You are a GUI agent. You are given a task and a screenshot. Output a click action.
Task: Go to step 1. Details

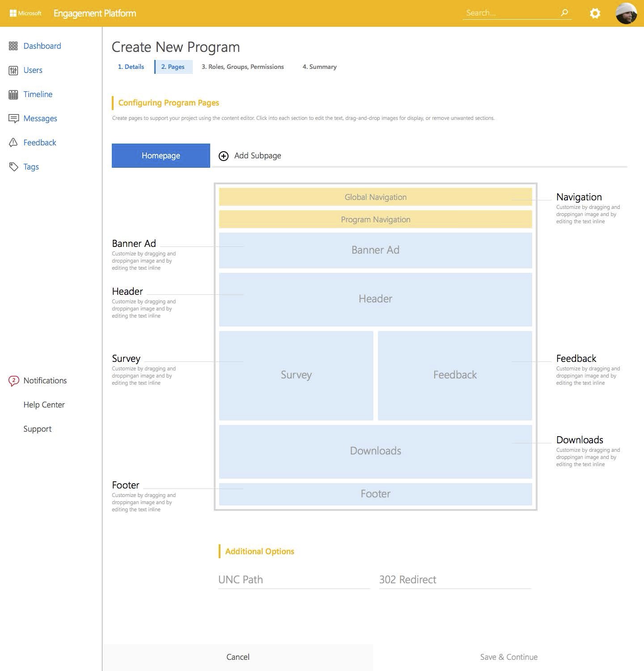(131, 67)
